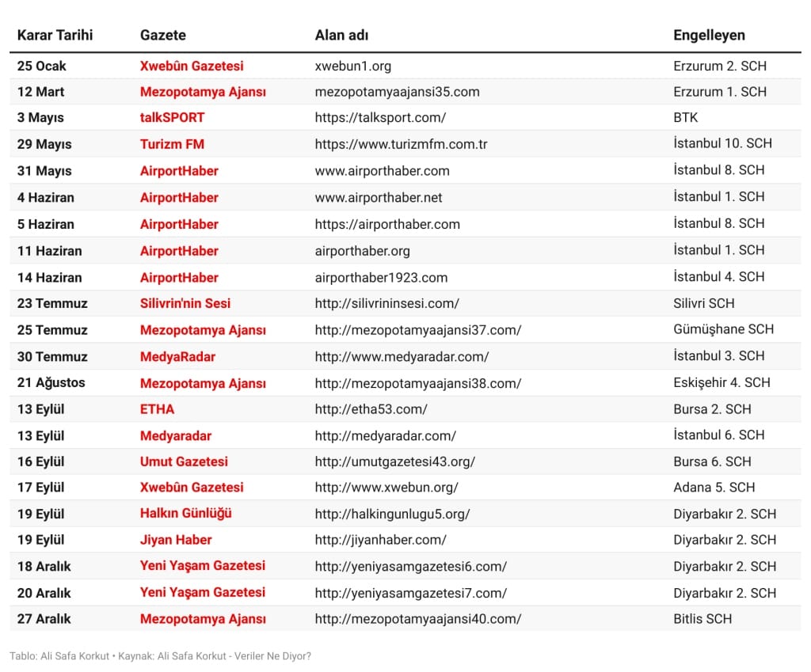Open the talkSPORT gazette link
Image resolution: width=811 pixels, height=672 pixels.
tap(172, 117)
